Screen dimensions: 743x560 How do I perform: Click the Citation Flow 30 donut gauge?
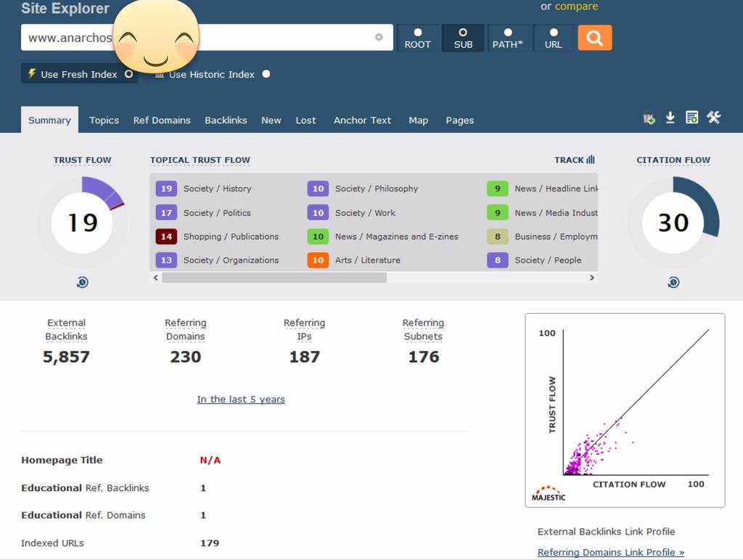pyautogui.click(x=673, y=223)
